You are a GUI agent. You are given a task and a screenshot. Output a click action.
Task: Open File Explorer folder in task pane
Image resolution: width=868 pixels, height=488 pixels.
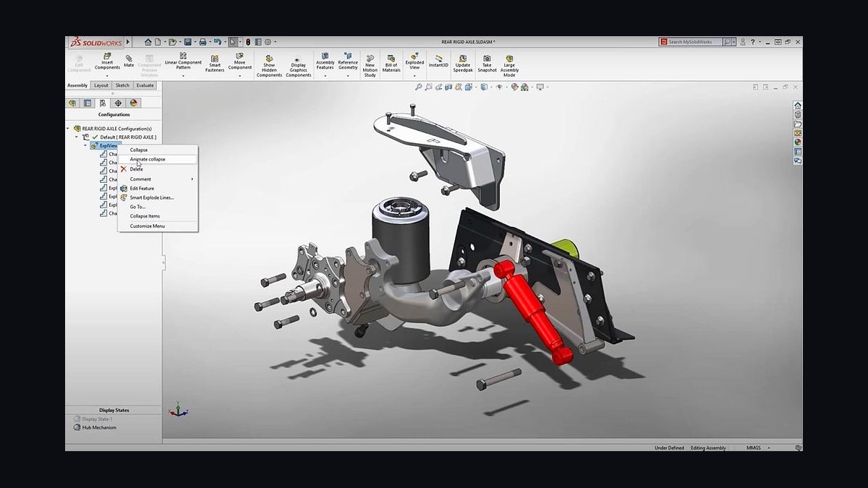point(798,124)
